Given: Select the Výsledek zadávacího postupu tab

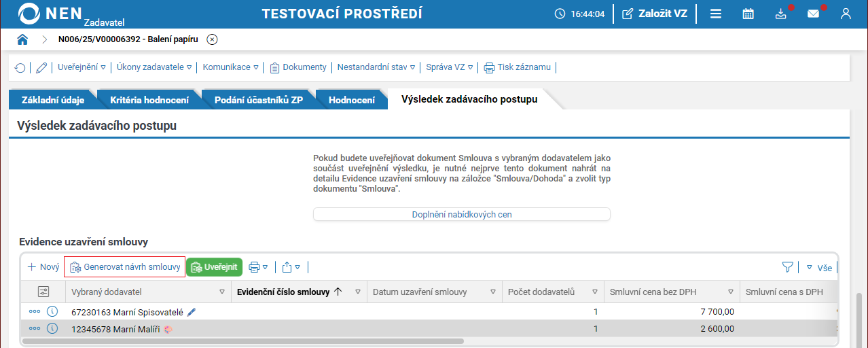Looking at the screenshot, I should point(469,99).
